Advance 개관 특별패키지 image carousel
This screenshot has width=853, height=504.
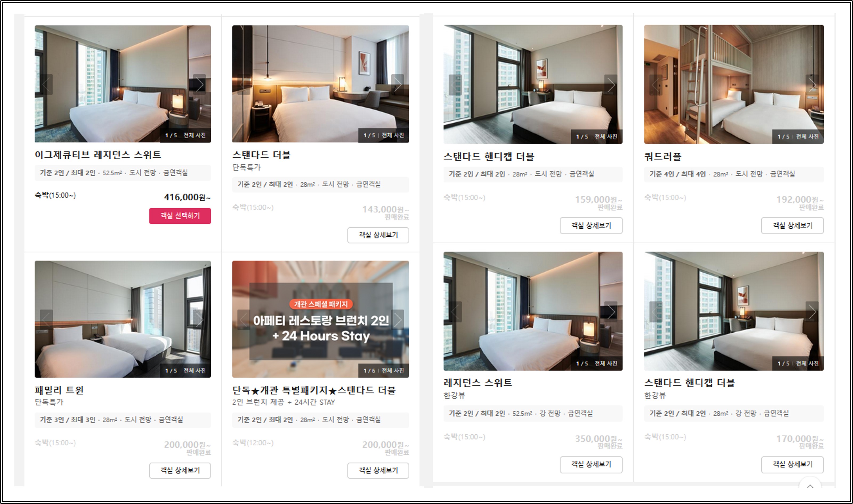[x=397, y=320]
